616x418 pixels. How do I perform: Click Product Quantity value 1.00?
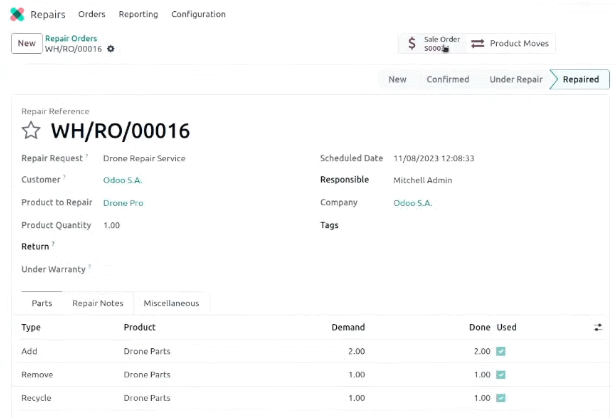(112, 226)
